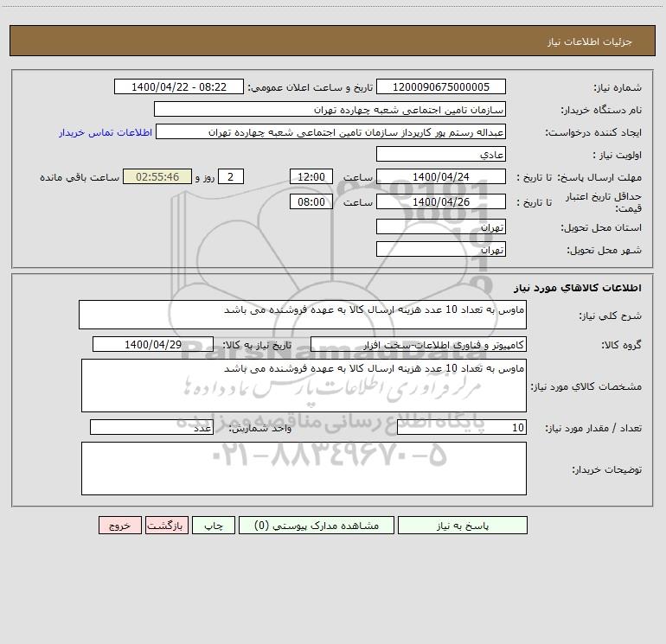The image size is (666, 644).
Task: Click the price validity time 08:00
Action: [x=311, y=201]
